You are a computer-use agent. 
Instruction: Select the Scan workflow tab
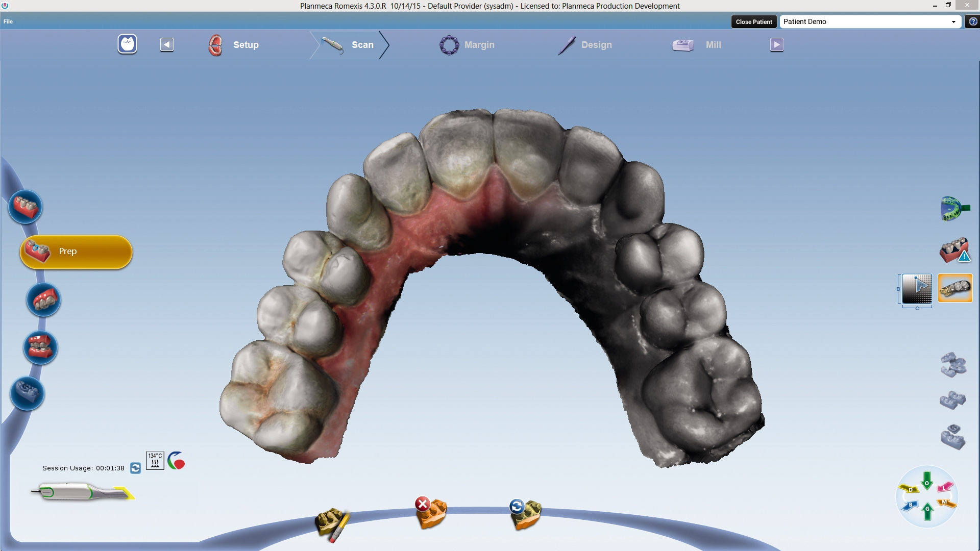350,45
